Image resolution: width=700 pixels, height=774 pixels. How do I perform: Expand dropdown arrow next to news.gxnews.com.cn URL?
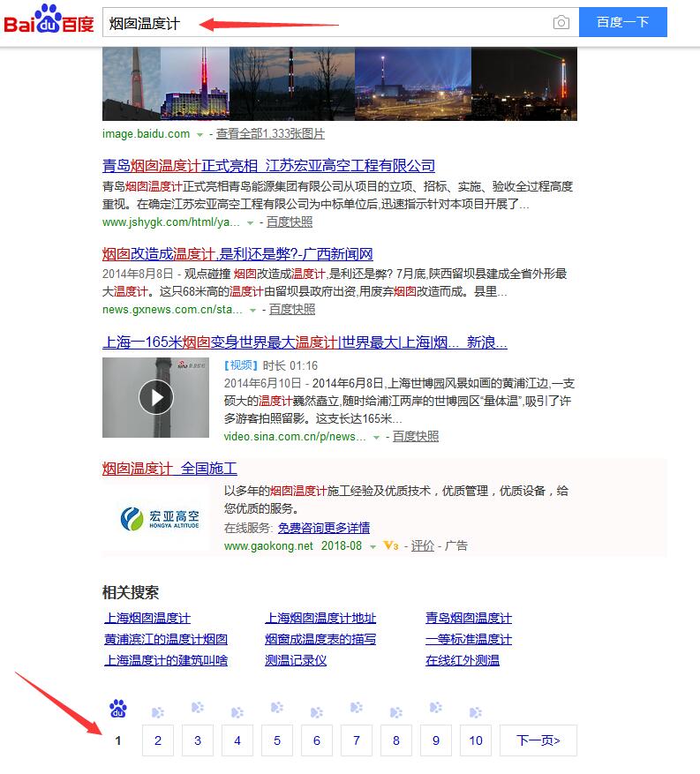tap(253, 311)
